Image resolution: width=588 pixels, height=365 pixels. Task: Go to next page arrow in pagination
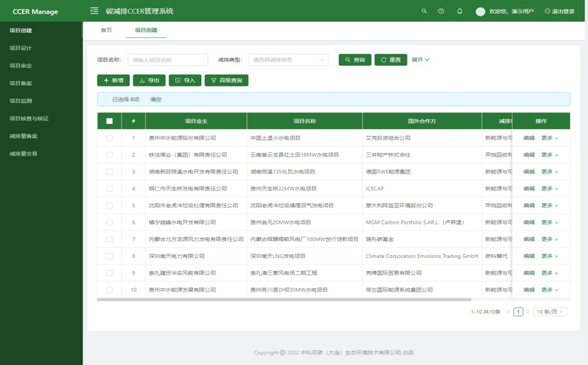pos(528,312)
